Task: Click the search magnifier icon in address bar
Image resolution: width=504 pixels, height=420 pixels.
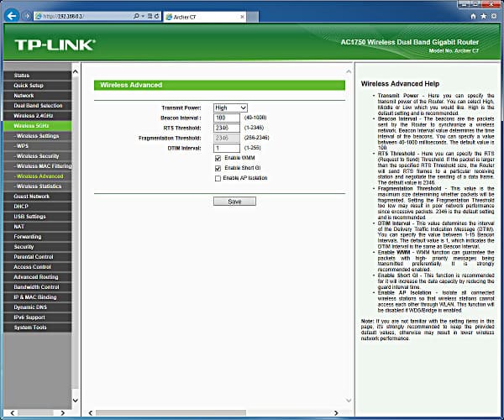Action: pyautogui.click(x=136, y=16)
